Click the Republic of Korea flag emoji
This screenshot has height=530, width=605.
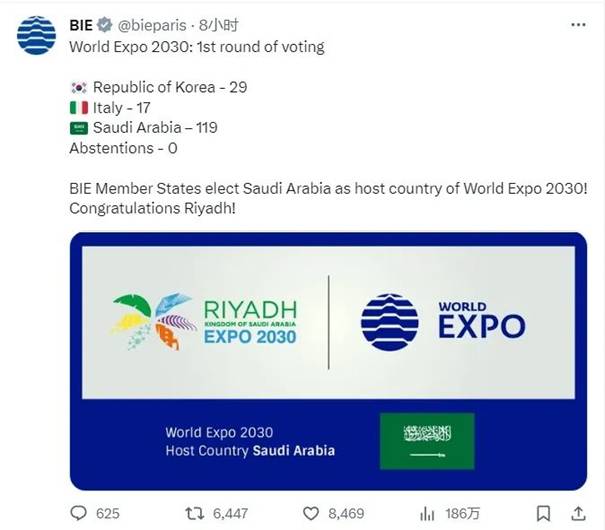pyautogui.click(x=79, y=88)
